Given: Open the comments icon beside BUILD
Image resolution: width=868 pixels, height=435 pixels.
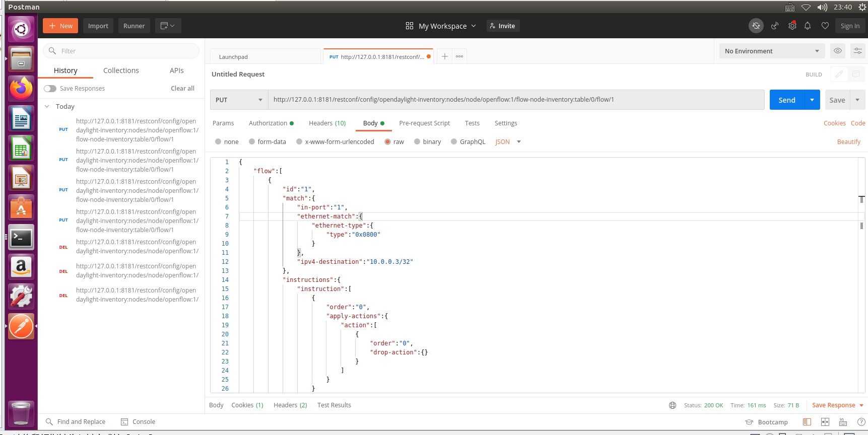Looking at the screenshot, I should pos(856,74).
